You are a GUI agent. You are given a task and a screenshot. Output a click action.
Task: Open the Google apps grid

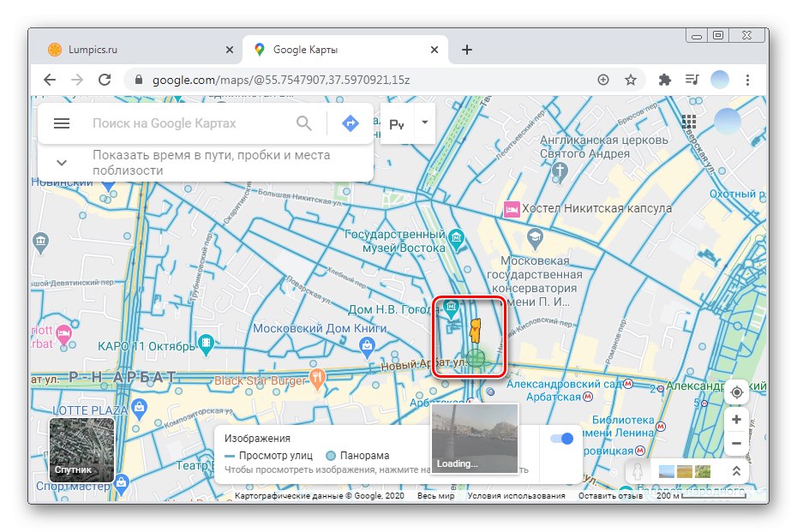[688, 122]
